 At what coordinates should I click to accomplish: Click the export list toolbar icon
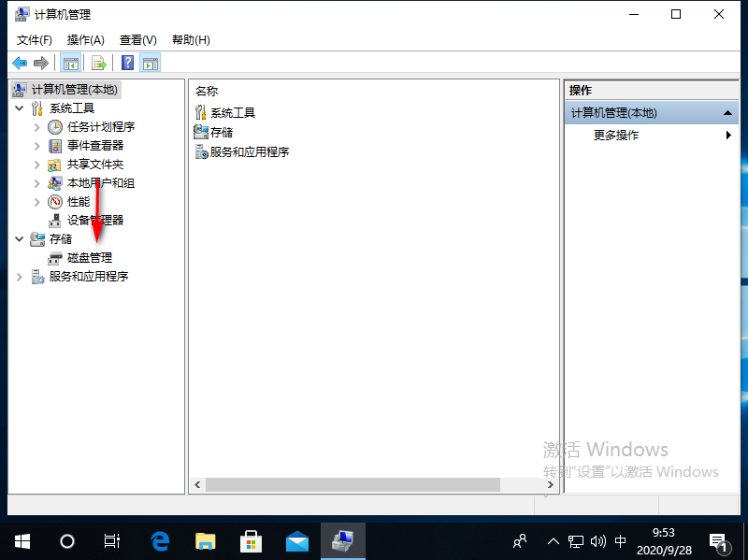tap(99, 63)
